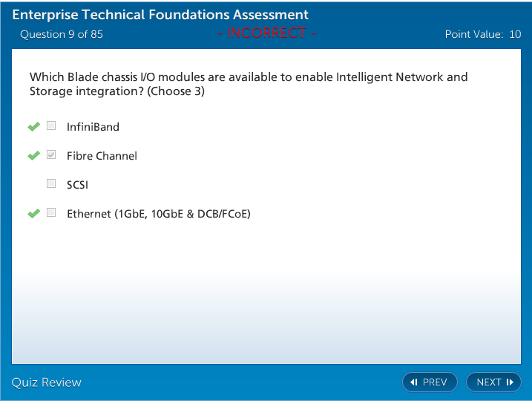532x401 pixels.
Task: Enable the SCSI checkbox
Action: click(x=51, y=183)
